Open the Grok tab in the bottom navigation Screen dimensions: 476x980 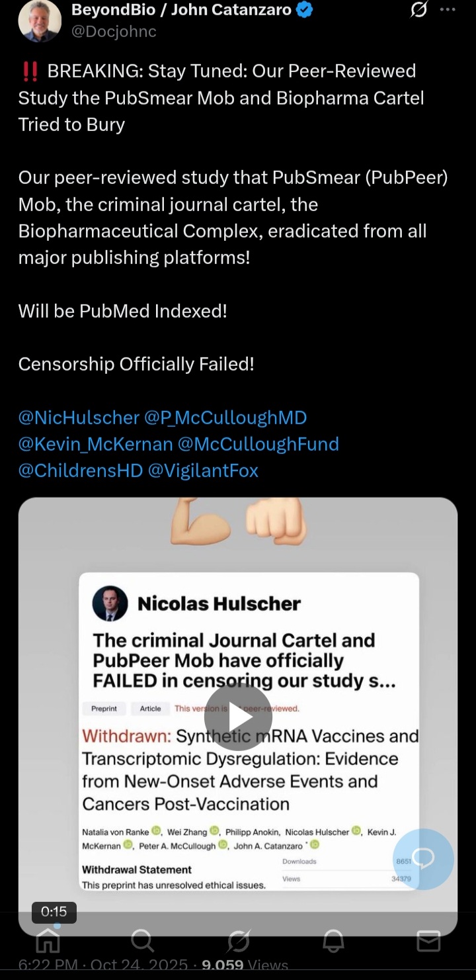(238, 940)
